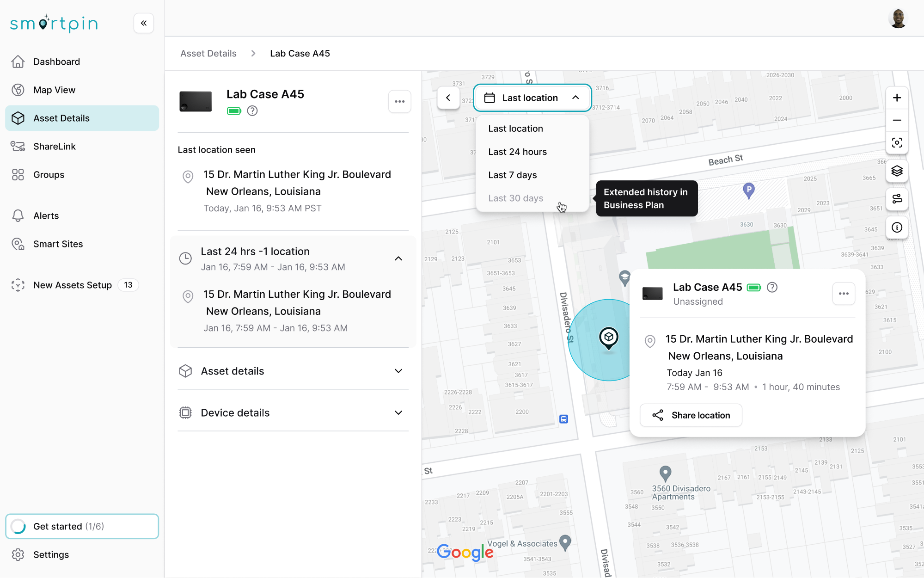Click Asset Details breadcrumb link
This screenshot has width=924, height=578.
(208, 54)
